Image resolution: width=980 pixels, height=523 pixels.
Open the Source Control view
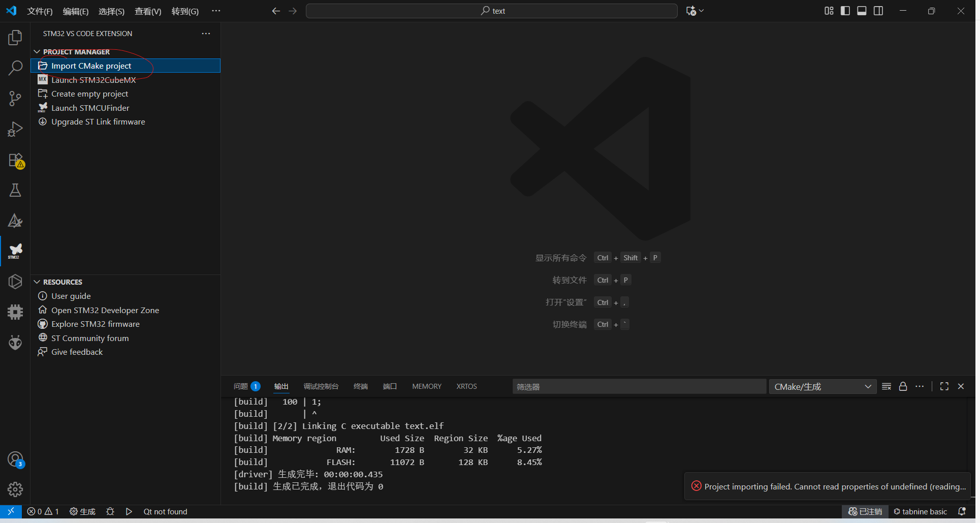click(x=15, y=99)
